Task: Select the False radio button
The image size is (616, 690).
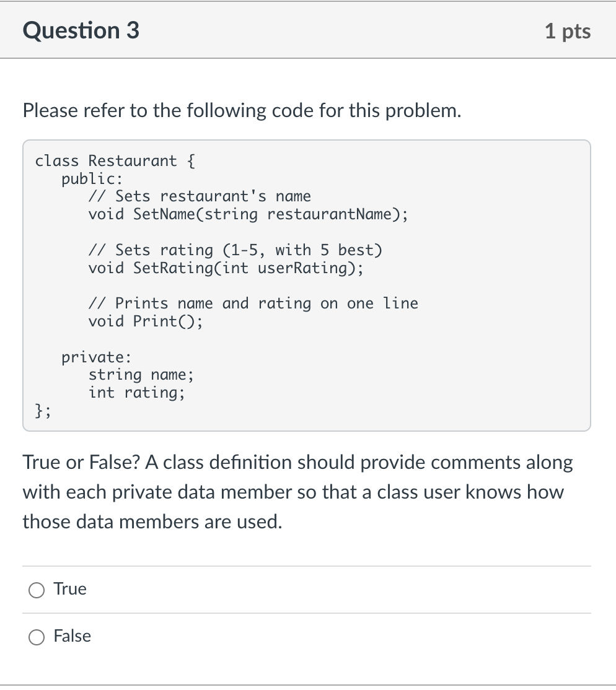Action: pos(36,637)
